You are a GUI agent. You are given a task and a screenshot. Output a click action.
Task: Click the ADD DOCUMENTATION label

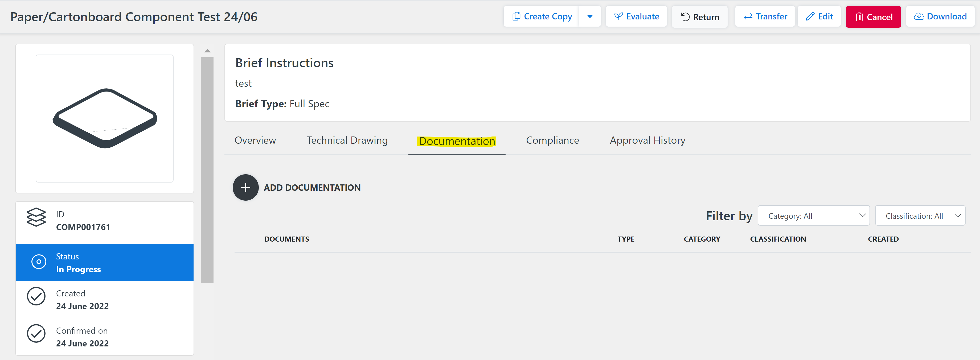(312, 187)
